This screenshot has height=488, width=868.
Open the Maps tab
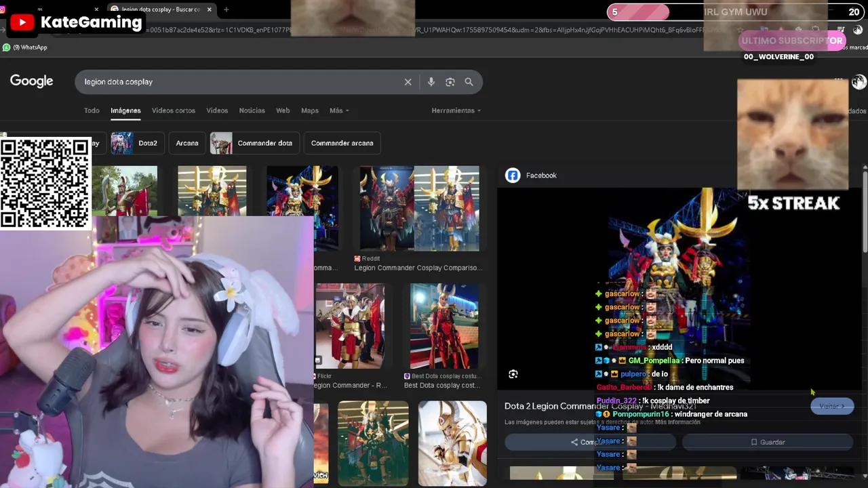tap(309, 110)
